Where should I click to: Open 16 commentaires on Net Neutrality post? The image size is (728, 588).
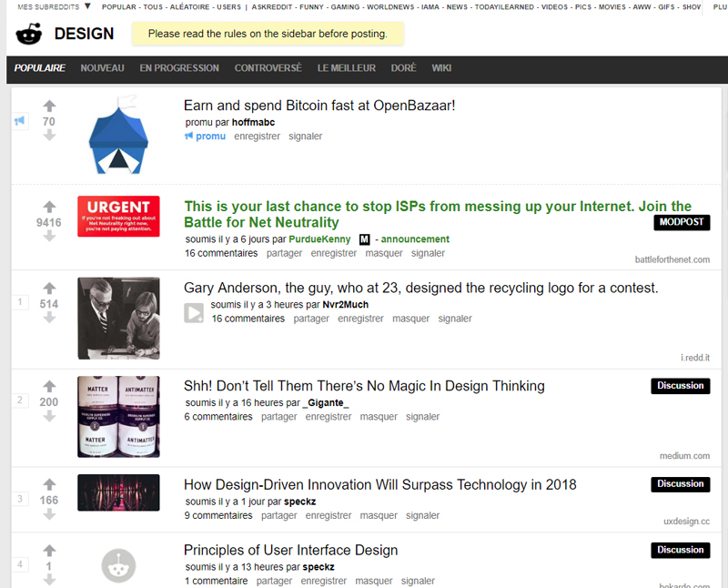[x=221, y=253]
